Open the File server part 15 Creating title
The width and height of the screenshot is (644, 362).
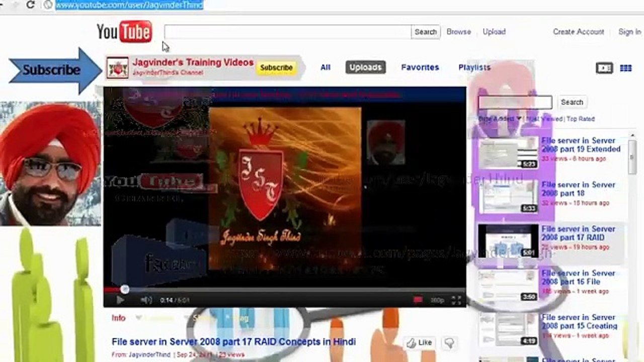tap(579, 322)
